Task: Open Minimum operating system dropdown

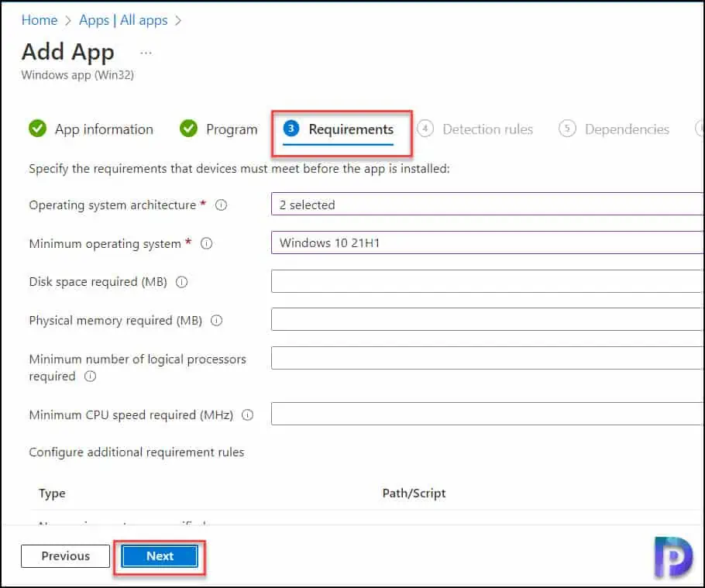Action: pyautogui.click(x=487, y=242)
